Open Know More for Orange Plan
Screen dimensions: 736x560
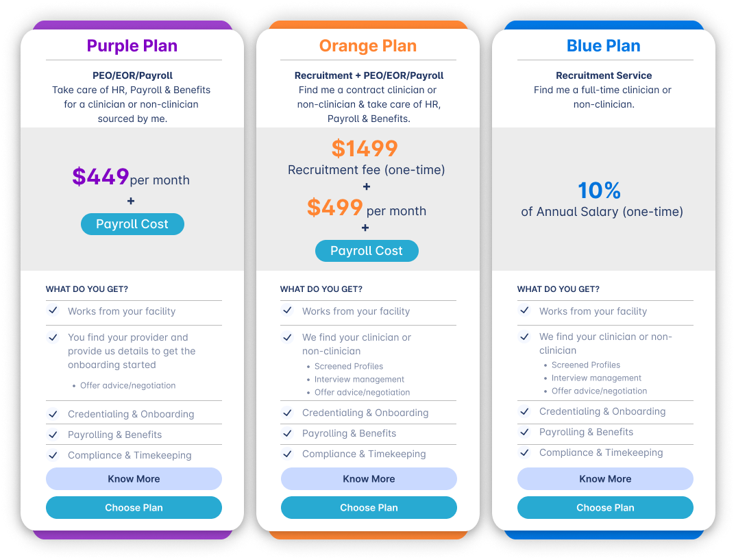coord(369,479)
